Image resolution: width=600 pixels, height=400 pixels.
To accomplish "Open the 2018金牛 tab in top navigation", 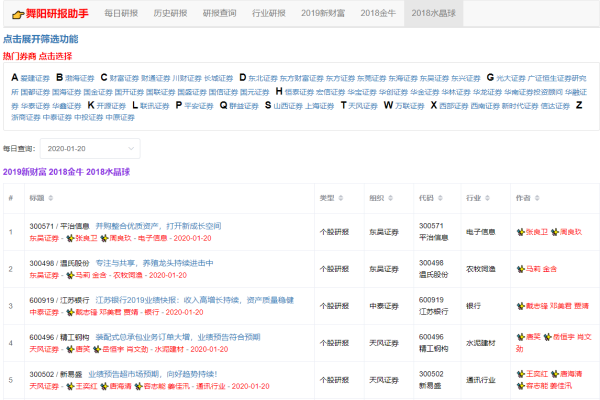I will click(378, 13).
